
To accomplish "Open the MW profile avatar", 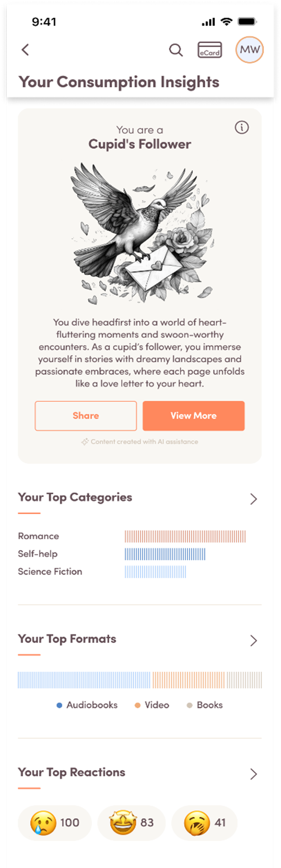I will pos(249,50).
